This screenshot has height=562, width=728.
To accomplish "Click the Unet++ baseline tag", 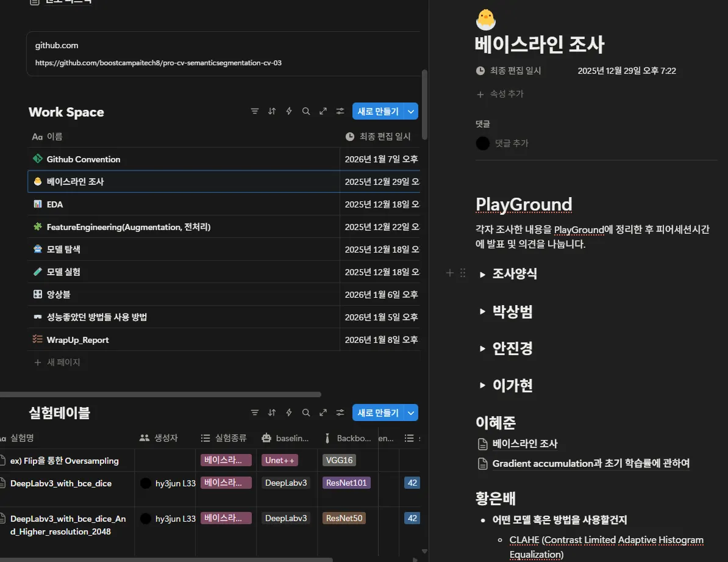I will click(x=279, y=460).
